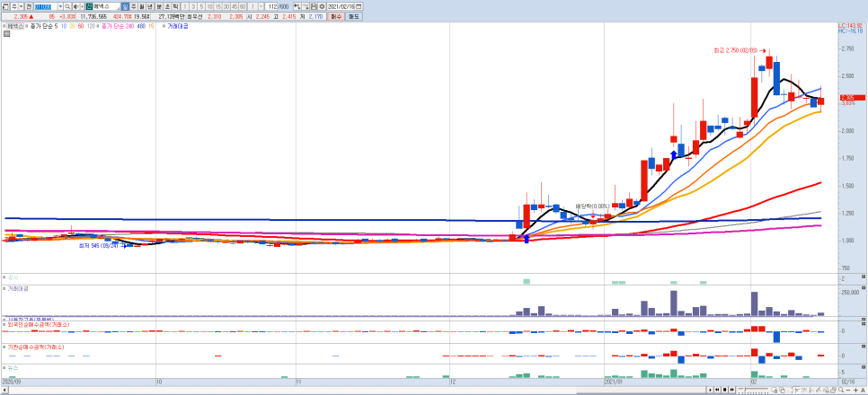Click the small toggle icon below chart legend
This screenshot has height=395, width=868.
point(6,34)
